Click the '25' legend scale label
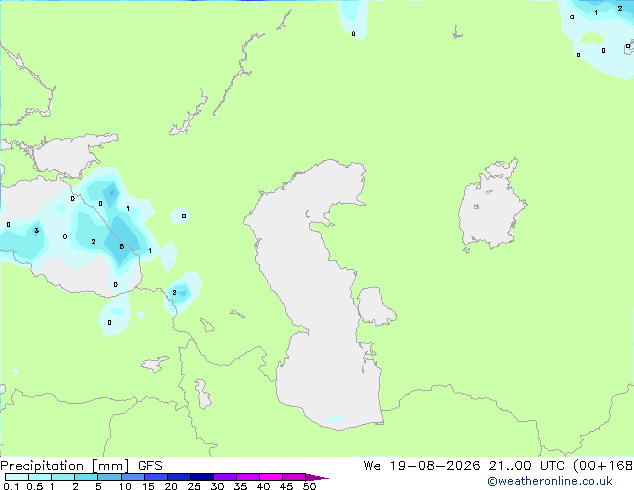 coord(194,486)
